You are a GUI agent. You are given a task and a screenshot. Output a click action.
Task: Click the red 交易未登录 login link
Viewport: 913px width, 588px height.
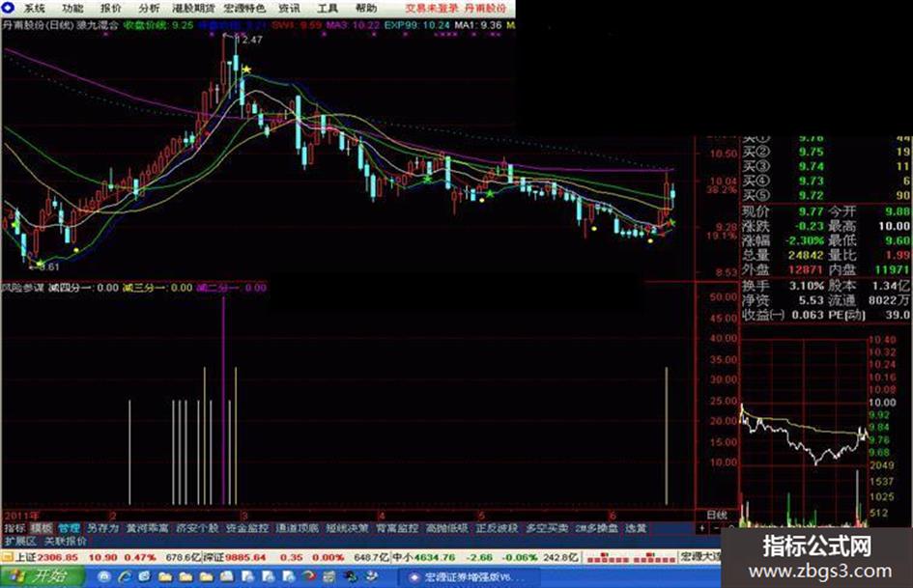click(432, 8)
